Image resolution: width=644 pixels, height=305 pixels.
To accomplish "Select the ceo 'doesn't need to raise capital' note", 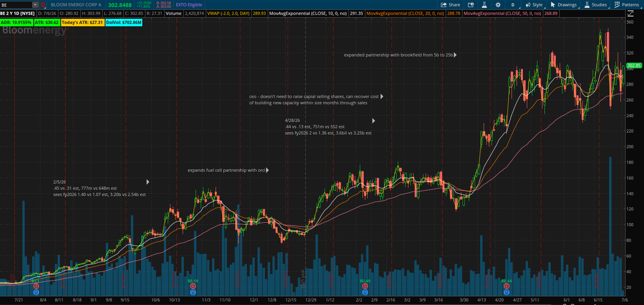I will pyautogui.click(x=314, y=99).
